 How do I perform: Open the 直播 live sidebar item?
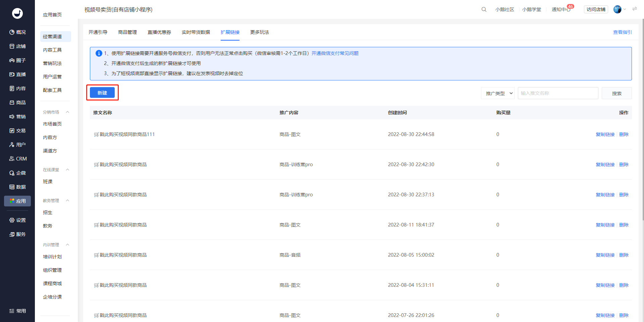pyautogui.click(x=17, y=74)
